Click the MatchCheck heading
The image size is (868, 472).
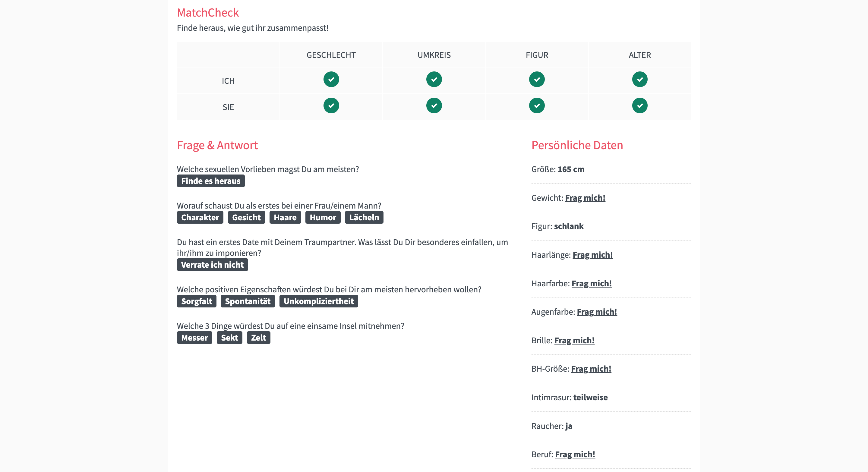[x=208, y=12]
